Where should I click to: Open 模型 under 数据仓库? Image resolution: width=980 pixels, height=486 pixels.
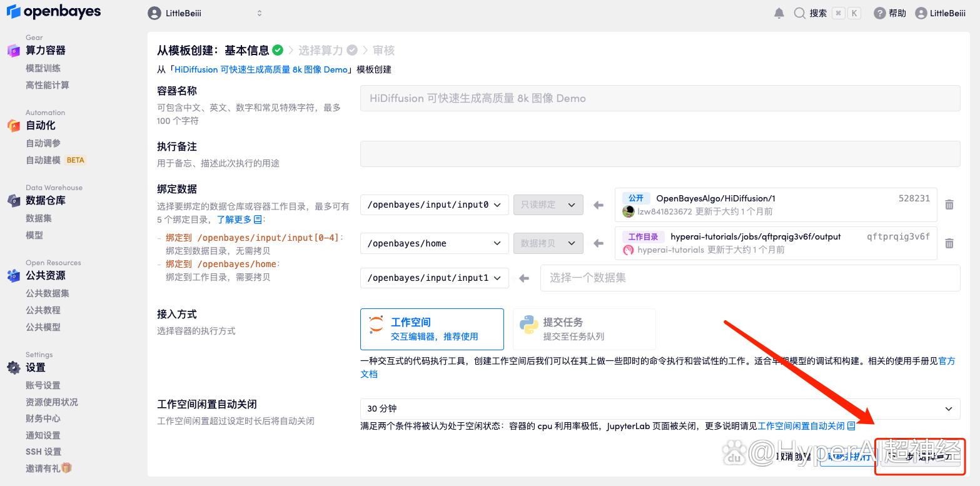[x=34, y=235]
